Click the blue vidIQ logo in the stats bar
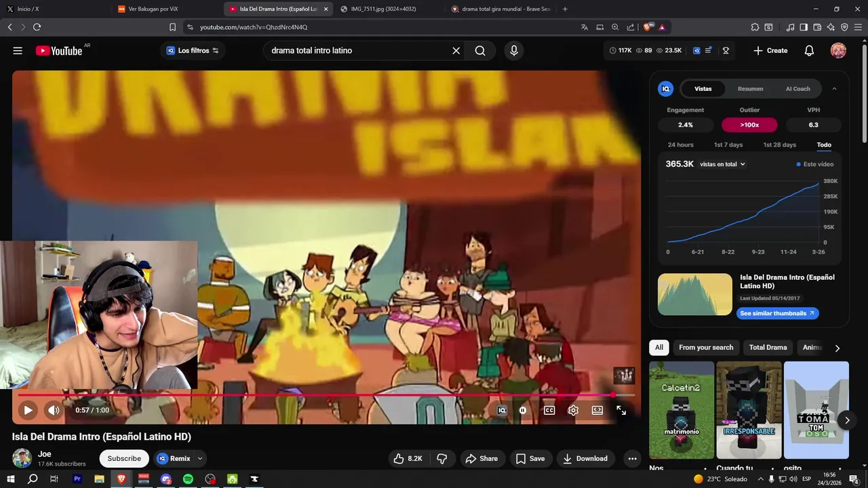The height and width of the screenshot is (488, 868). click(696, 51)
